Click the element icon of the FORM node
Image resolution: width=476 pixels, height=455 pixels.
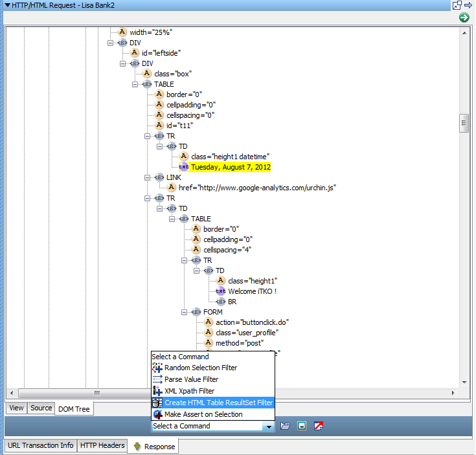196,312
